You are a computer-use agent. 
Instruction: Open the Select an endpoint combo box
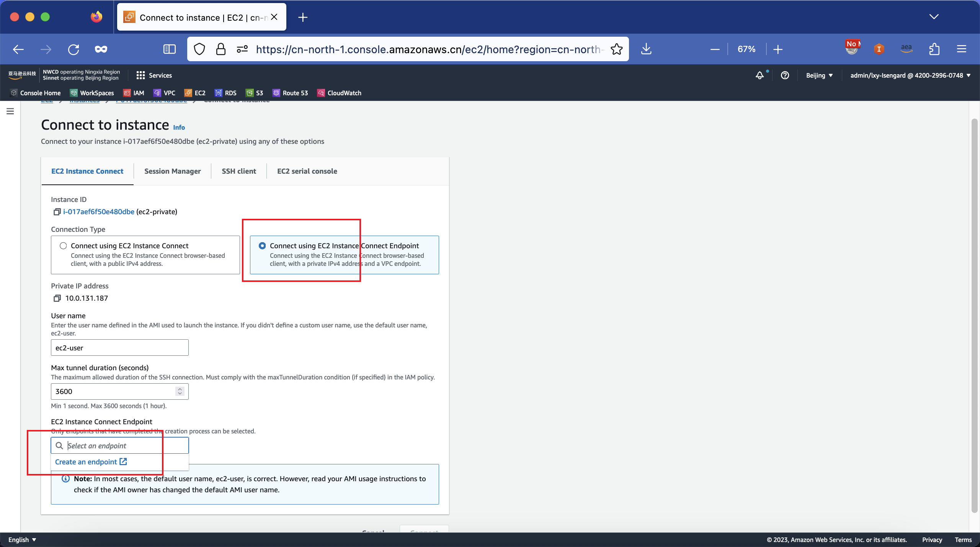click(120, 446)
